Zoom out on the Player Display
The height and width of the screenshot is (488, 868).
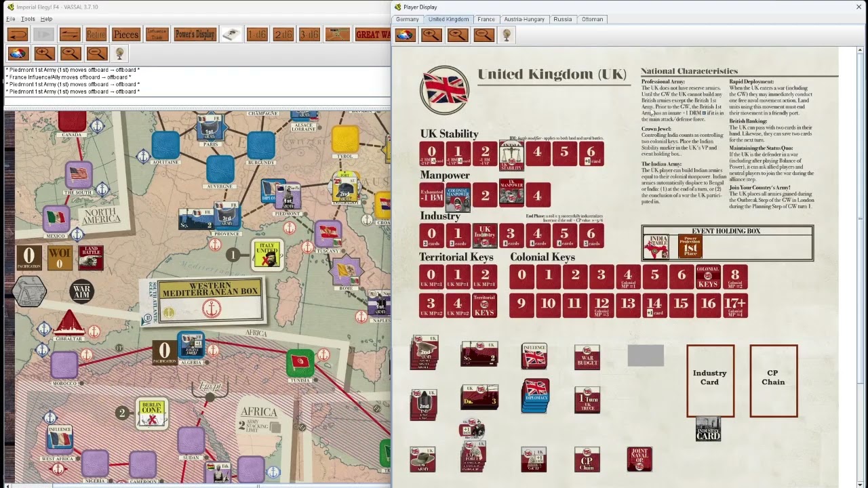tap(484, 35)
